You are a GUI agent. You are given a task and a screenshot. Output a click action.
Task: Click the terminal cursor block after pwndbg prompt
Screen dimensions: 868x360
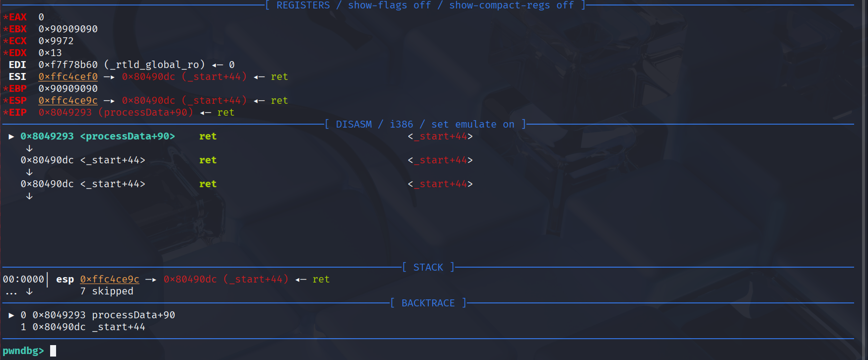(x=53, y=351)
